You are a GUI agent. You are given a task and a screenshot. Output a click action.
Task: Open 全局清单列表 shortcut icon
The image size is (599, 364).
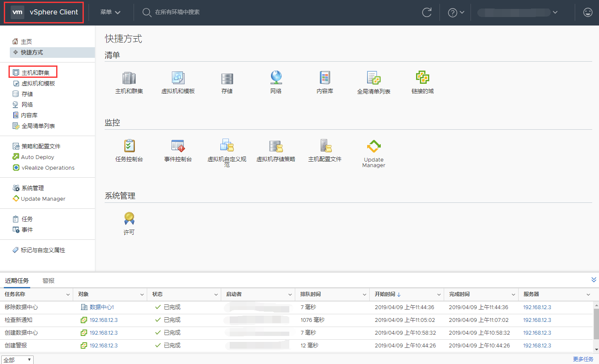pyautogui.click(x=374, y=78)
